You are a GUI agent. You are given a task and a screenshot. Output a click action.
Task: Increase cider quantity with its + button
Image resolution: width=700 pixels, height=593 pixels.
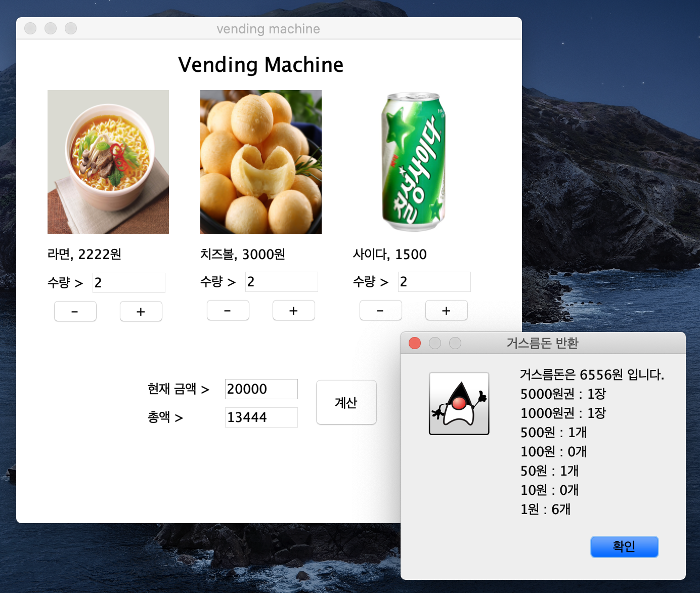tap(446, 310)
